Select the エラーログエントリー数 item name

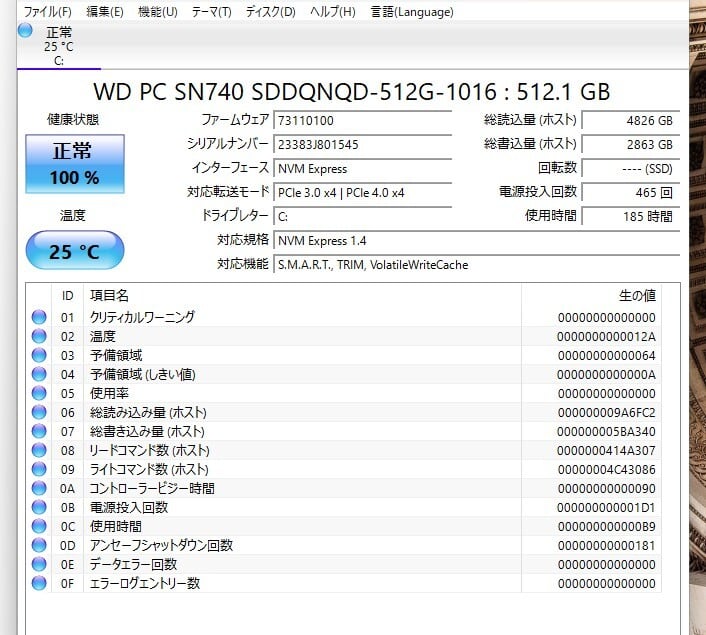(145, 583)
